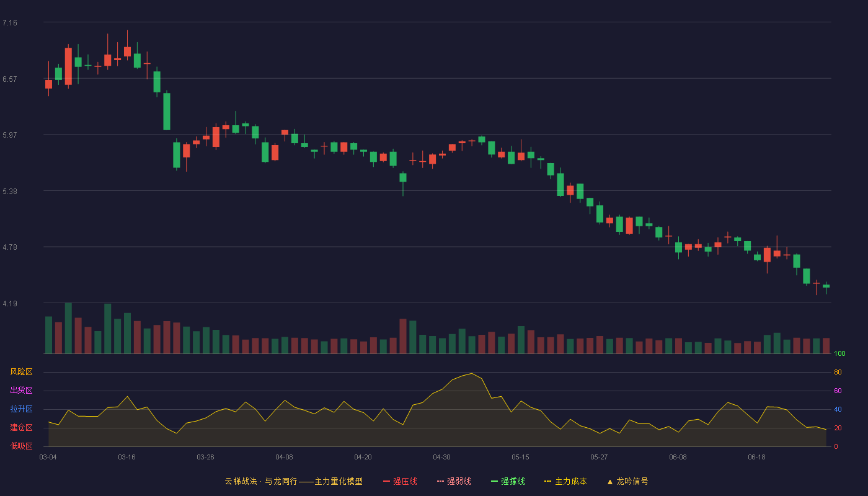Toggle the 强压线 legend item
Image resolution: width=868 pixels, height=496 pixels.
pyautogui.click(x=400, y=481)
